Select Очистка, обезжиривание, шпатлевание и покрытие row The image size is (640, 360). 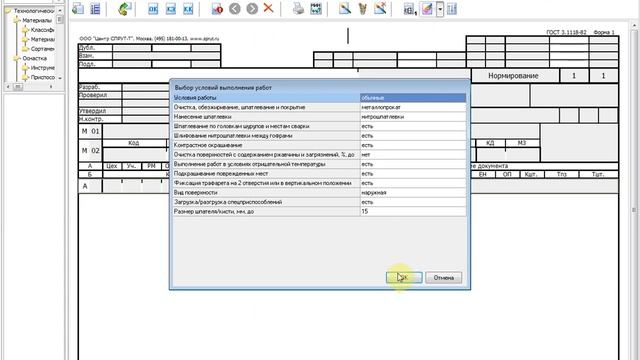point(266,107)
